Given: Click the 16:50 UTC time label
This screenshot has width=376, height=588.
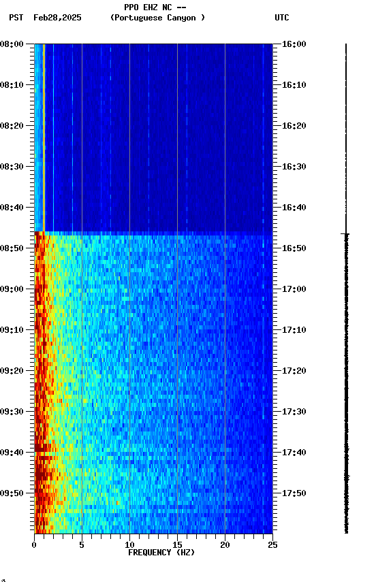Looking at the screenshot, I should pos(294,248).
